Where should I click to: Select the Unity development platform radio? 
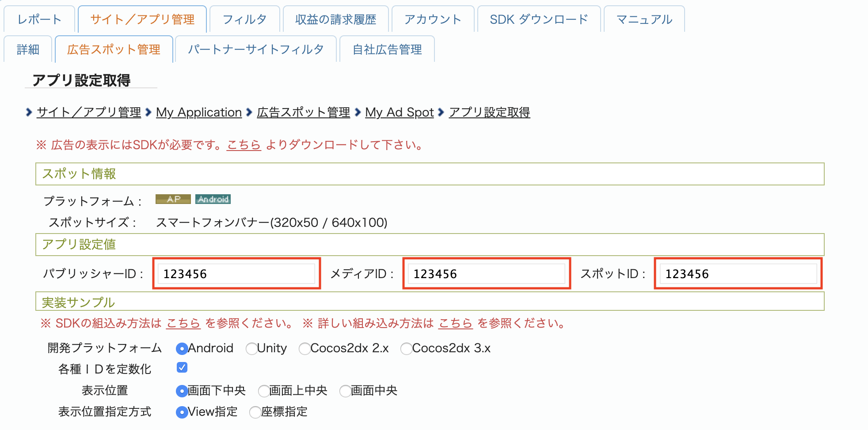click(x=251, y=349)
